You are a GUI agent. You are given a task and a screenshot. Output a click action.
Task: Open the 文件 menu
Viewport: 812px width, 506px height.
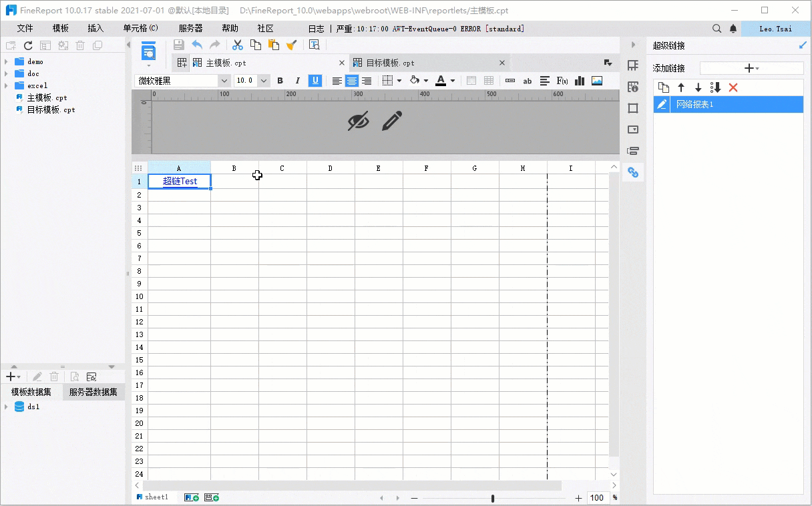tap(25, 29)
